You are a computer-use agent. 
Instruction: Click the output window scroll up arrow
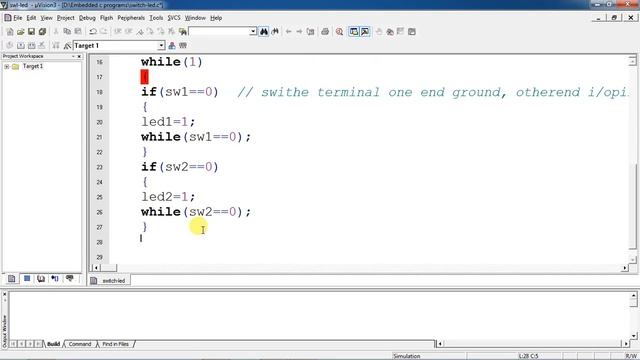pyautogui.click(x=633, y=295)
